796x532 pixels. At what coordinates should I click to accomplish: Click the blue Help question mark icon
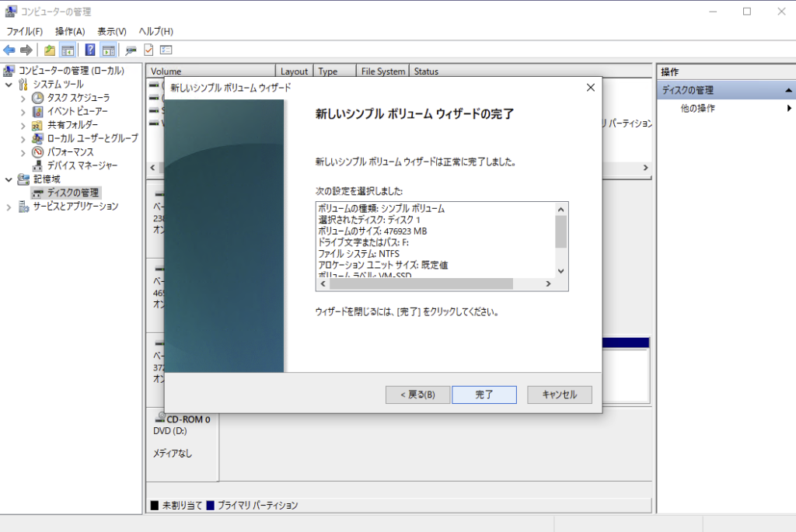pos(90,50)
